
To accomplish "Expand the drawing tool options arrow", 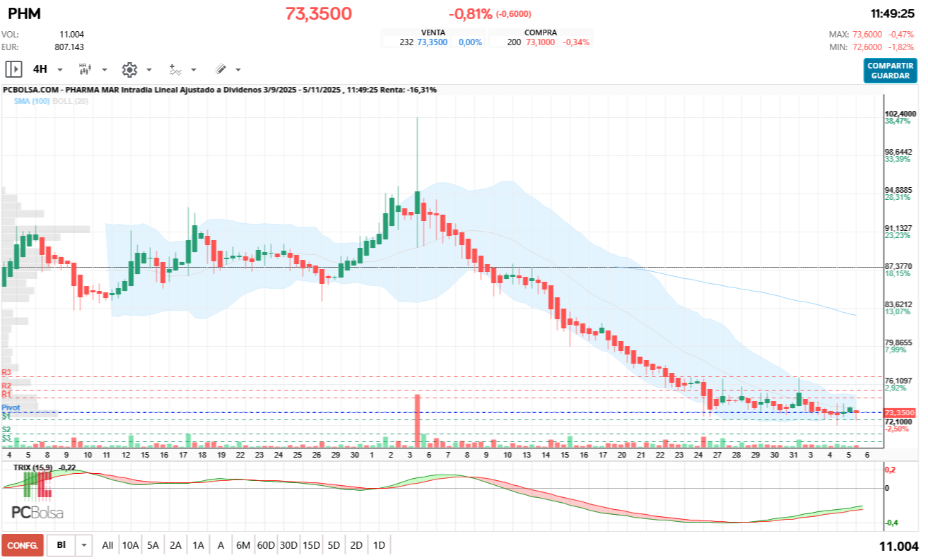I will click(x=236, y=68).
